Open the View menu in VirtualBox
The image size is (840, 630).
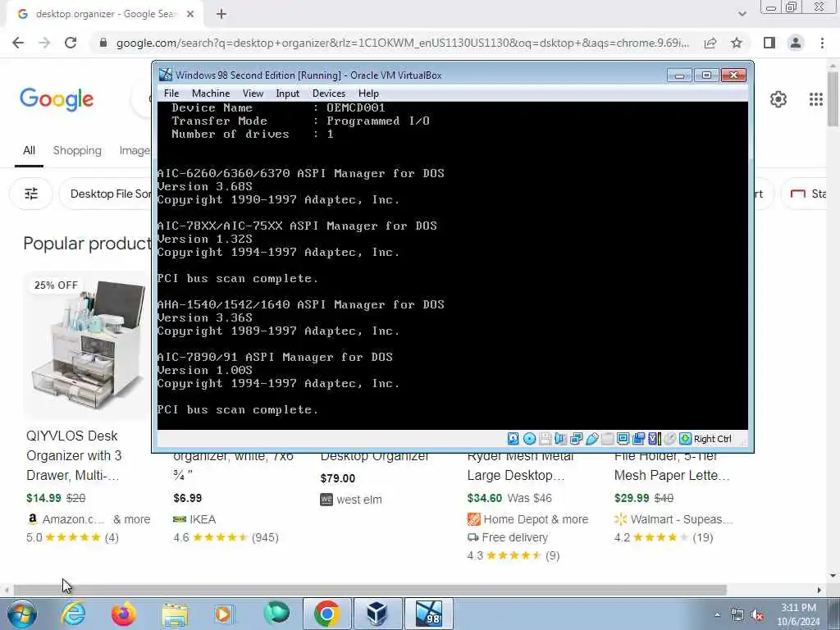253,94
